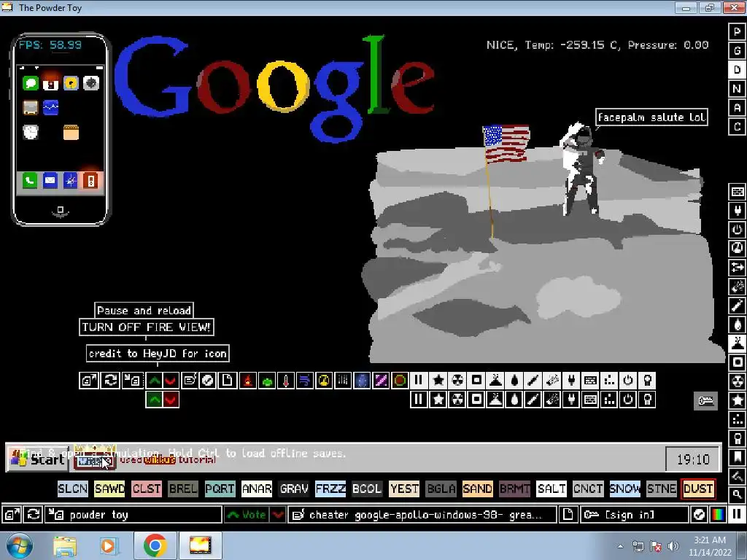Click the reload simulation icon
The image size is (747, 560).
tap(34, 515)
